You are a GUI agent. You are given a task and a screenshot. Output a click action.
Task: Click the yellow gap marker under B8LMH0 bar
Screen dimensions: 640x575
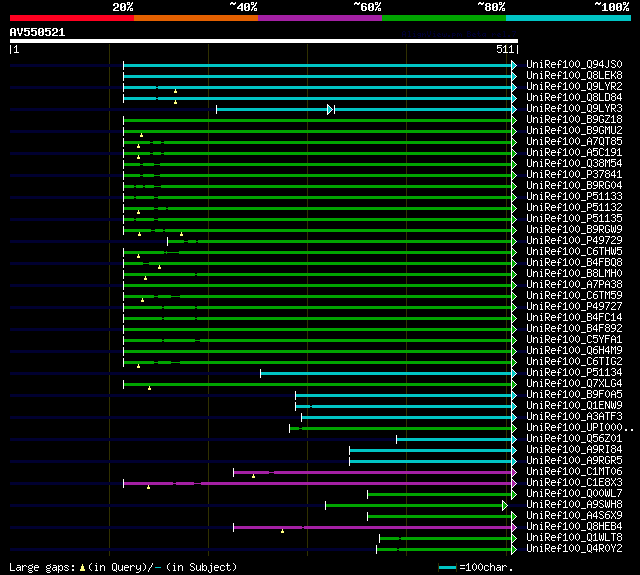click(x=145, y=278)
